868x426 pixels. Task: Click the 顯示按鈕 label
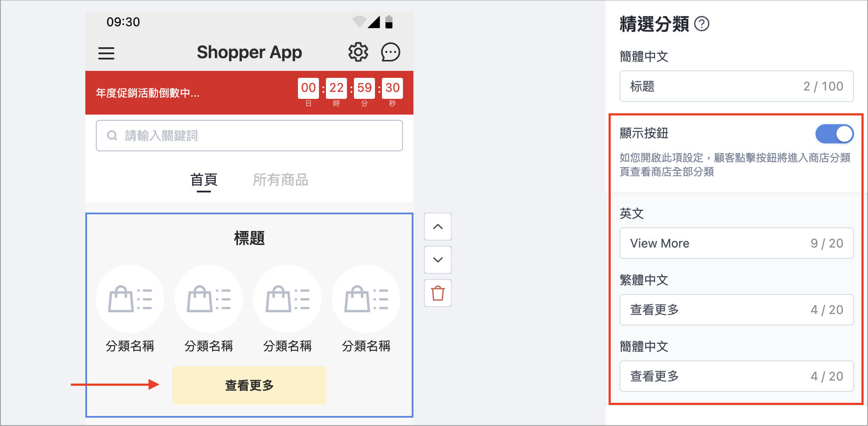pos(644,133)
